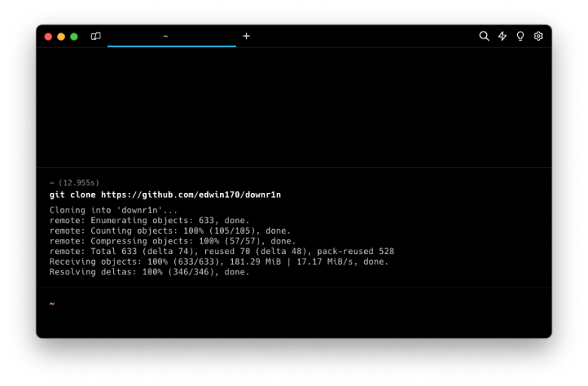Click "Resolving deltas: 100%" output line
Image resolution: width=588 pixels, height=386 pixels.
pos(149,272)
